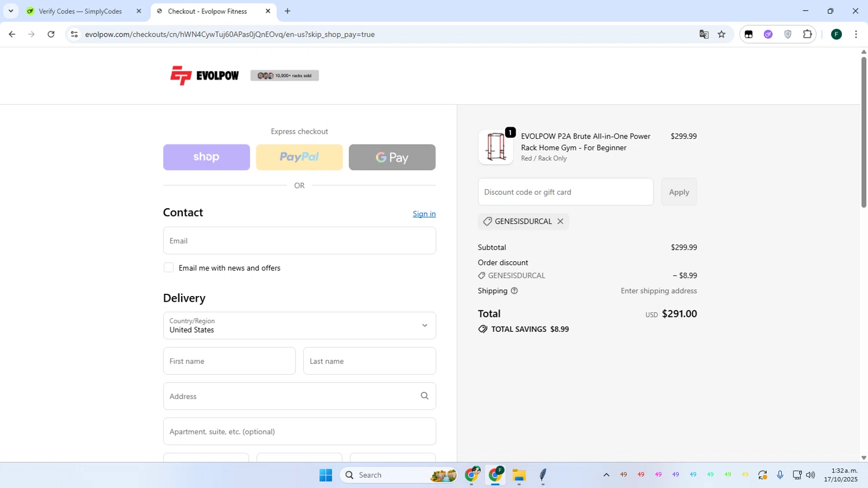
Task: Click the 10,000+ racks sold badge
Action: [x=285, y=76]
